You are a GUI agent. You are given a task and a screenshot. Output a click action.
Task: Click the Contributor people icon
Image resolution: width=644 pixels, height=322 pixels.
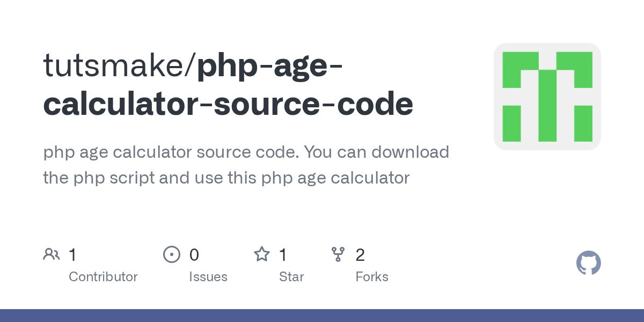pyautogui.click(x=52, y=254)
